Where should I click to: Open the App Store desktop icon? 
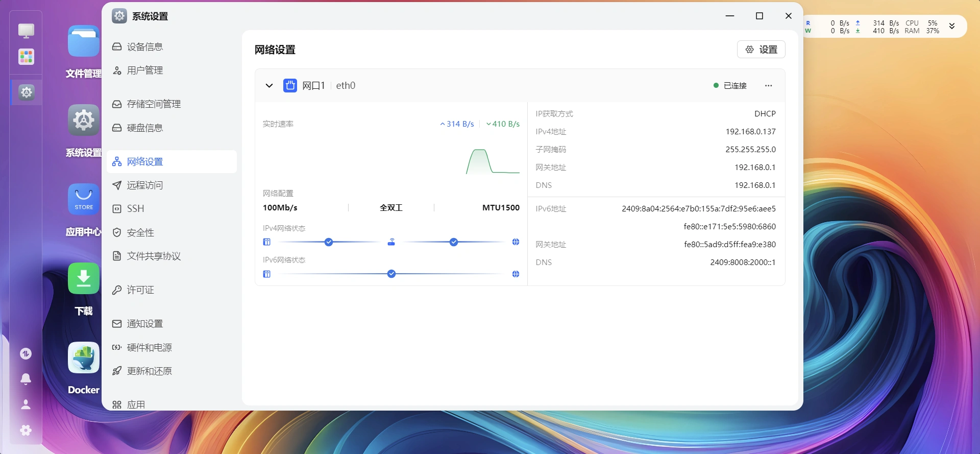point(83,200)
